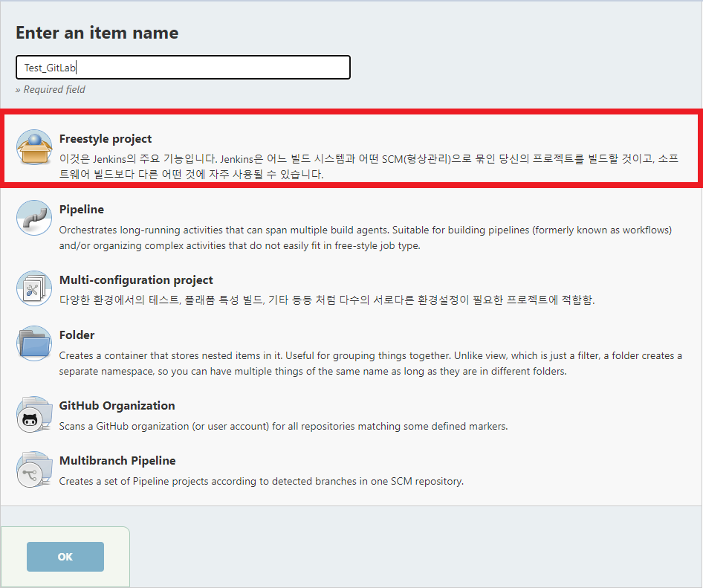Click the Multi-configuration project tools icon
The height and width of the screenshot is (588, 703).
tap(34, 288)
